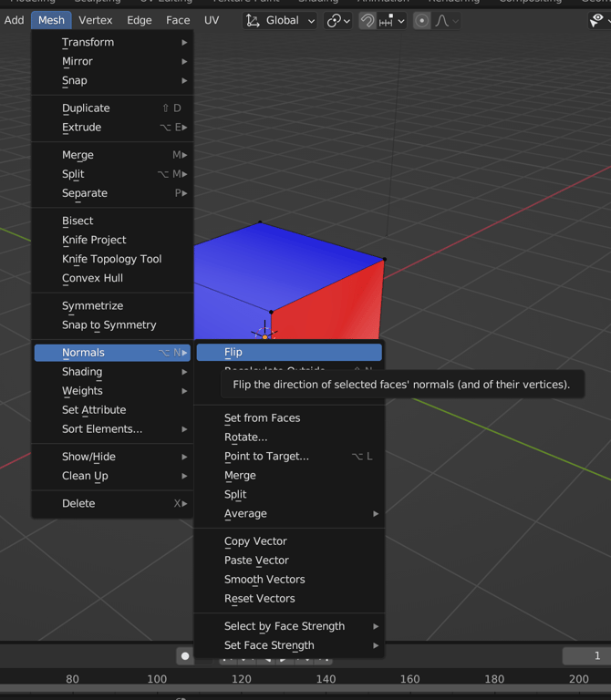Expand the Sort Elements submenu
This screenshot has height=700, width=611.
[x=112, y=429]
